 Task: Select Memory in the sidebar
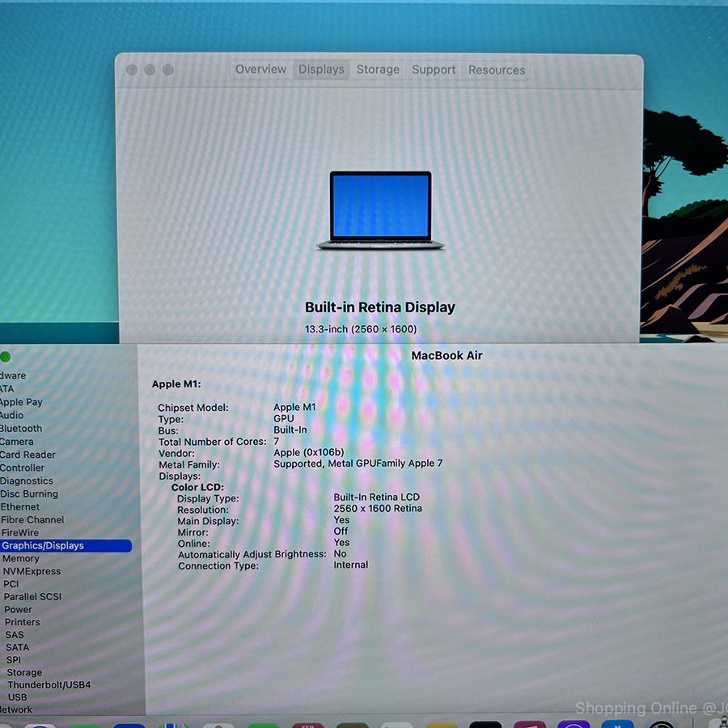(21, 558)
